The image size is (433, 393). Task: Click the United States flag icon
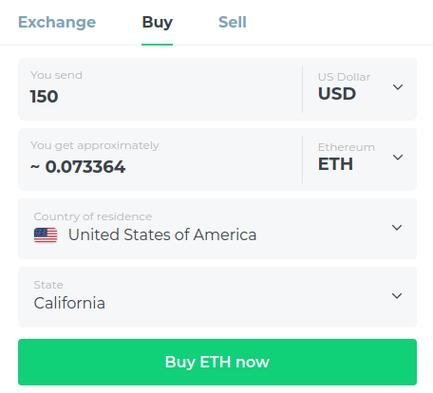46,235
